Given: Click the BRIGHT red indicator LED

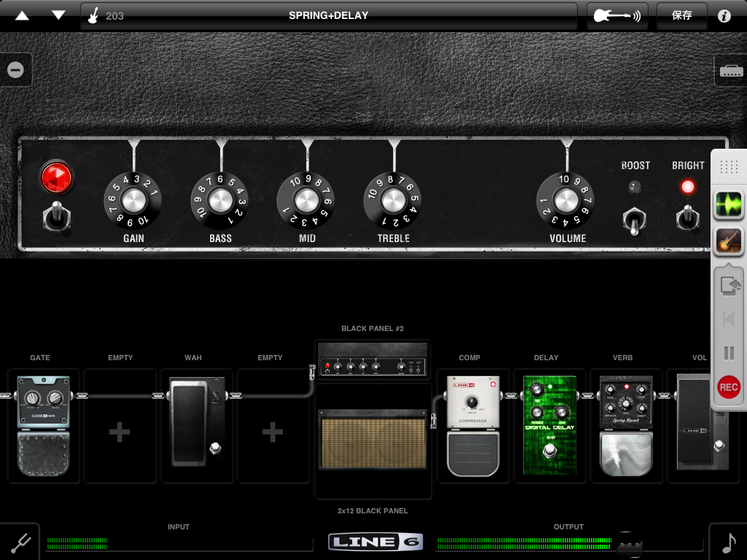Looking at the screenshot, I should [687, 187].
